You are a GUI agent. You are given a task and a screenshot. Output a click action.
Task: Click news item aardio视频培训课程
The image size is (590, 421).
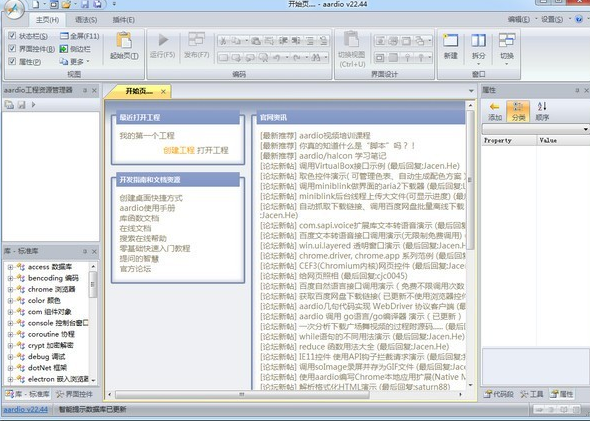(335, 135)
